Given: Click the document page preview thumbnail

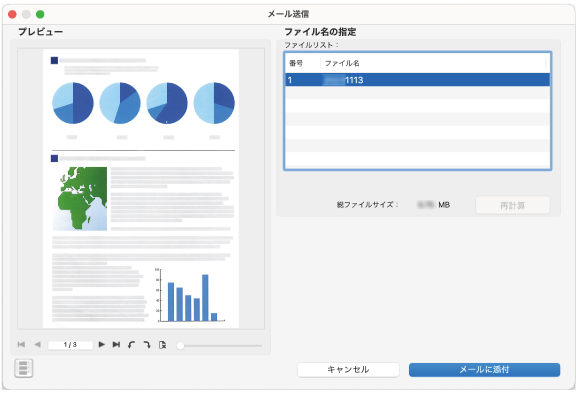Looking at the screenshot, I should pos(141,188).
